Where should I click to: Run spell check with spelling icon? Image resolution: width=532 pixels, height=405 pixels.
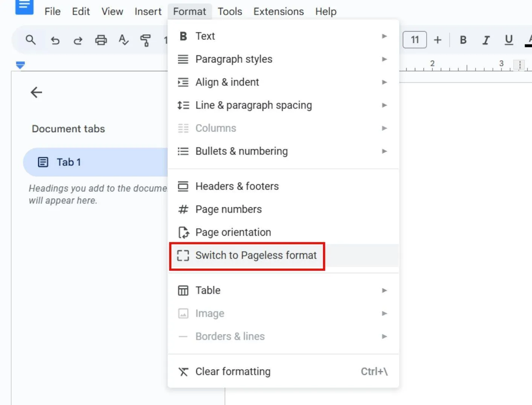point(123,40)
